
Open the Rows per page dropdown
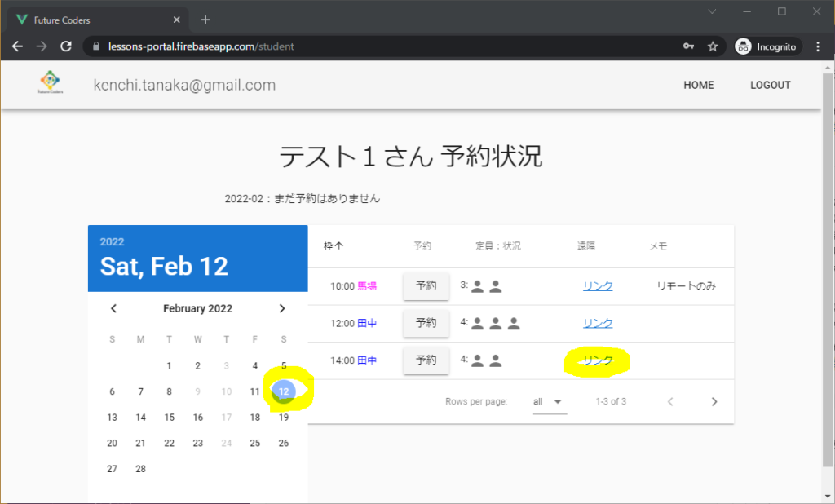tap(549, 402)
